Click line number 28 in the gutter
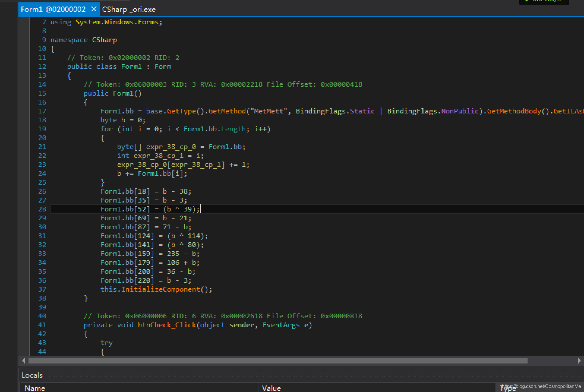The width and height of the screenshot is (584, 392). tap(42, 209)
